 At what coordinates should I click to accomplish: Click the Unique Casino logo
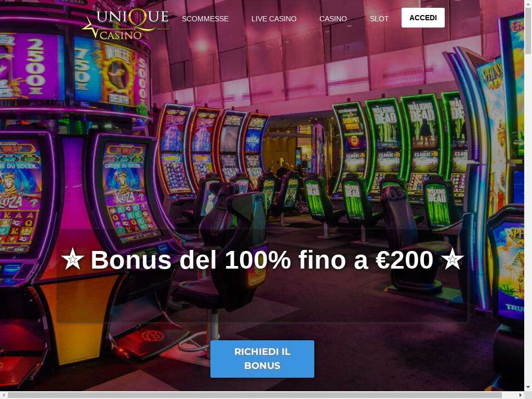click(x=126, y=24)
